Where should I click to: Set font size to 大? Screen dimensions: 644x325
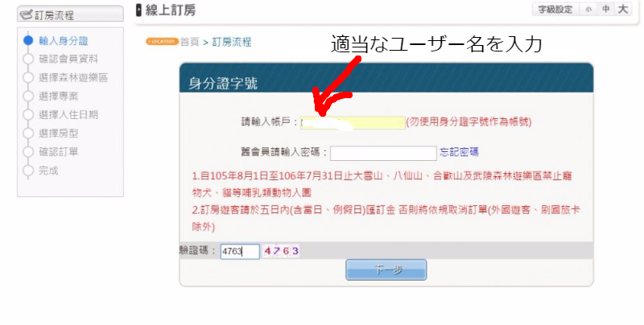[623, 10]
